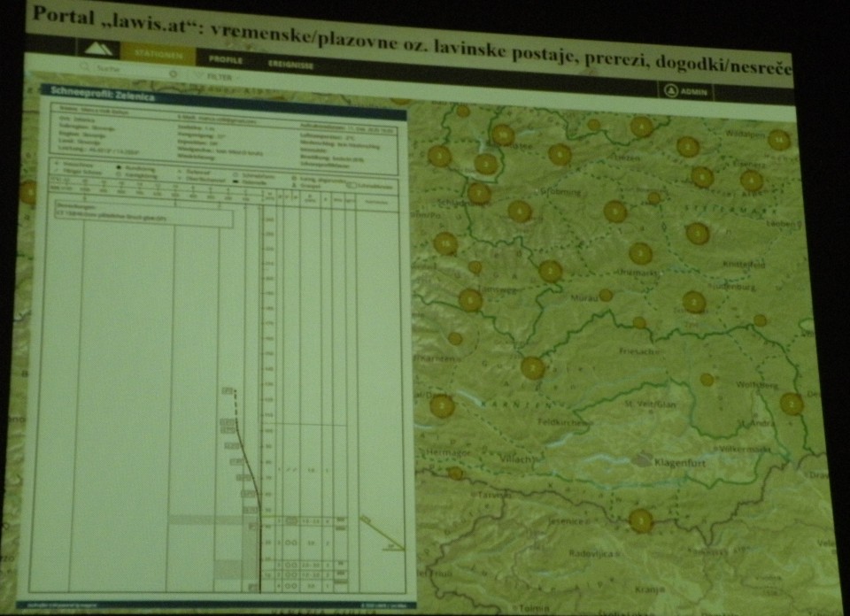This screenshot has height=616, width=850.
Task: Click the Friesach map label
Action: point(637,351)
